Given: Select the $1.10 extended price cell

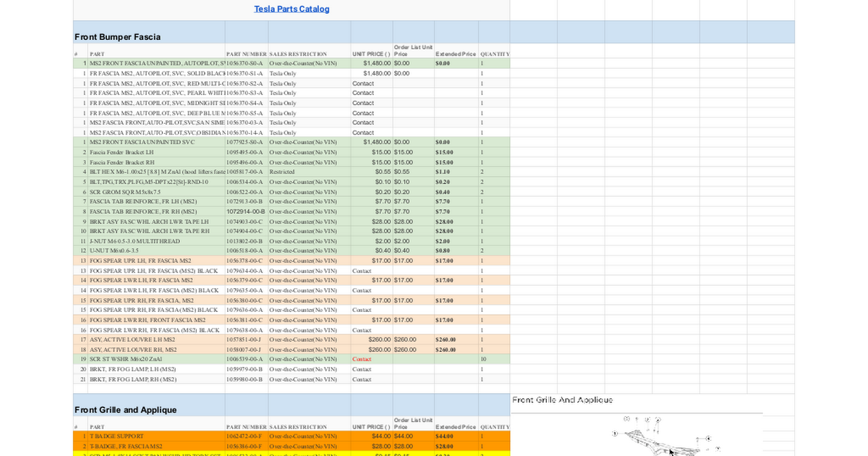Looking at the screenshot, I should coord(456,172).
